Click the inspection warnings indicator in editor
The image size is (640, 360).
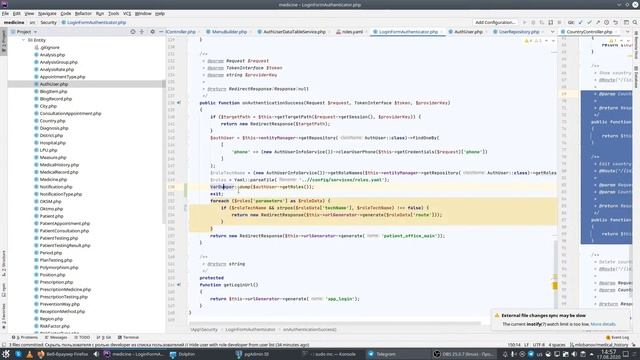[534, 40]
